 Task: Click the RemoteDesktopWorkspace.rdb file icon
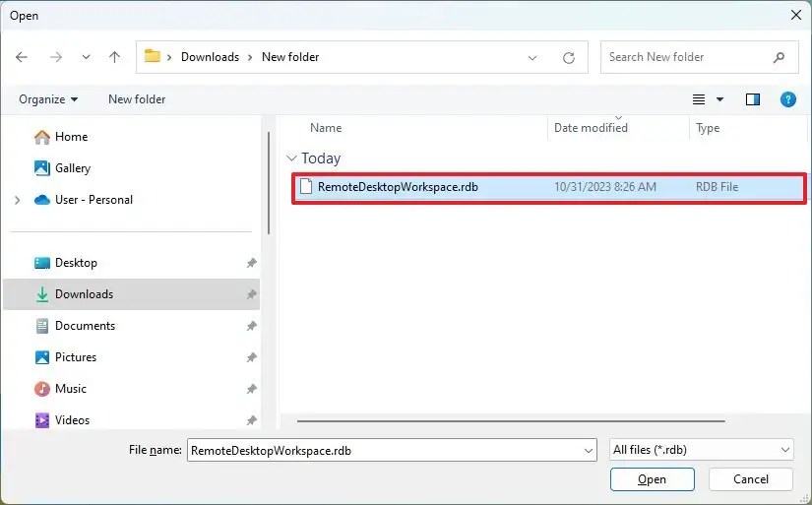[x=306, y=186]
